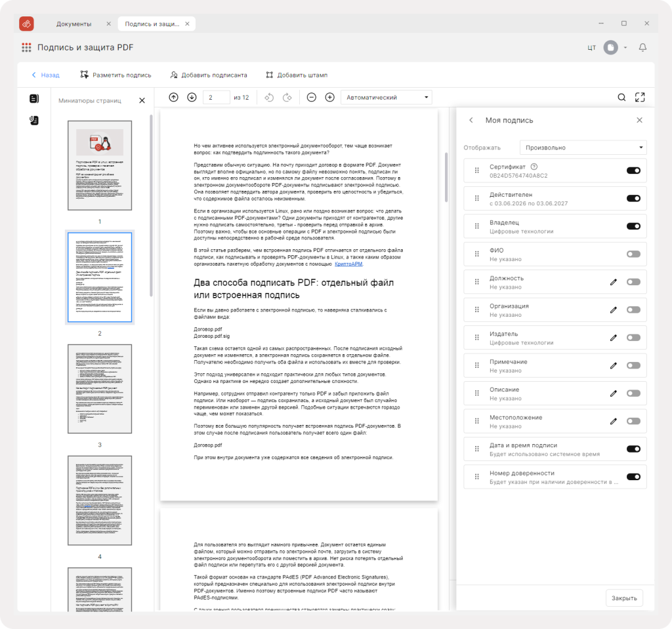Edit Описание with pencil icon
This screenshot has height=629, width=672.
[614, 394]
